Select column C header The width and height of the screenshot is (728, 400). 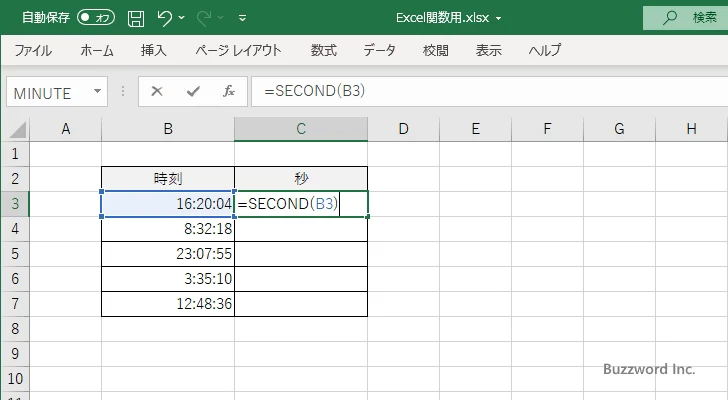click(x=301, y=129)
